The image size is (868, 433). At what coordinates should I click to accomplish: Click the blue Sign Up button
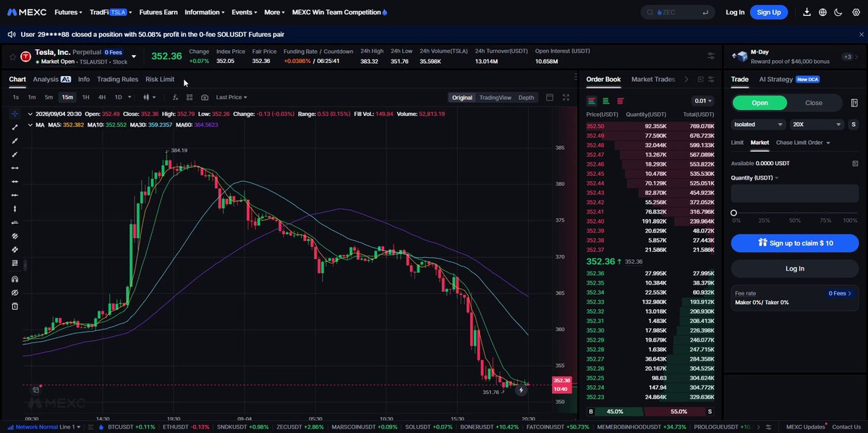[769, 12]
